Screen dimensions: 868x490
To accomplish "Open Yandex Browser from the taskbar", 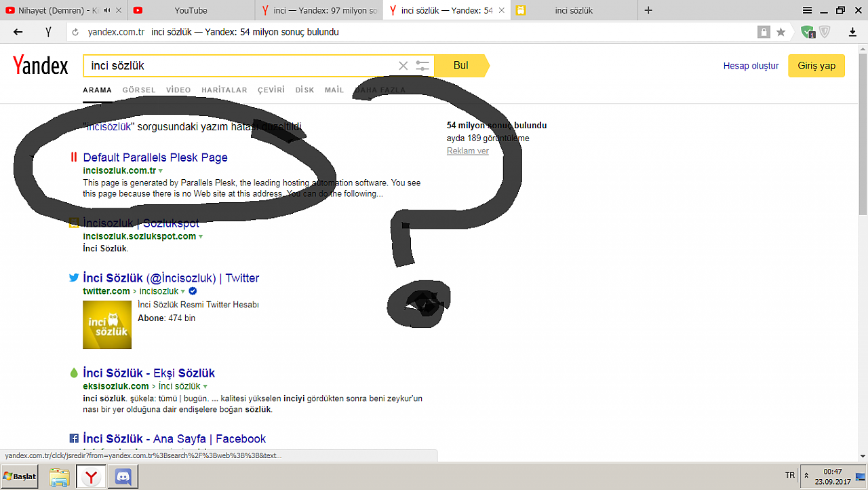I will 91,477.
